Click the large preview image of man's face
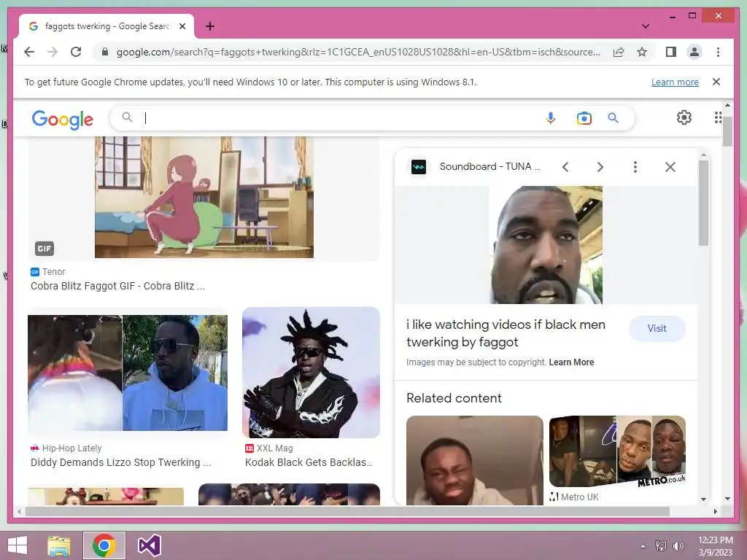The image size is (747, 560). coord(546,245)
